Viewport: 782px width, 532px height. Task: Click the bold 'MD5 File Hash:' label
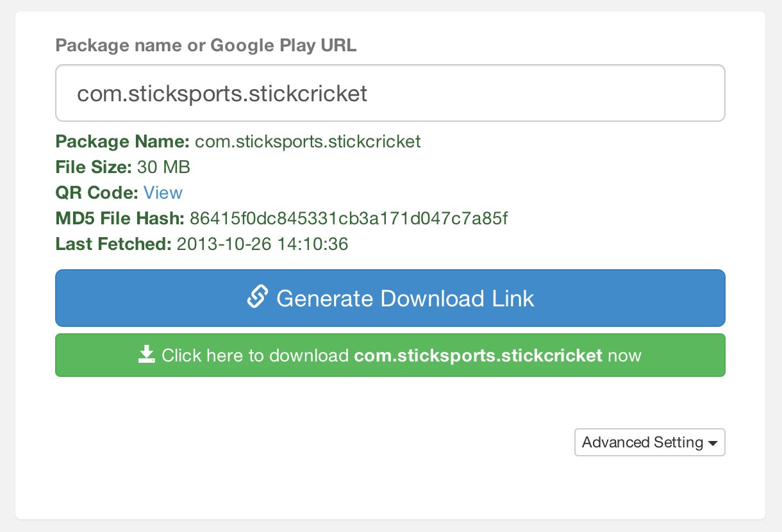[x=120, y=219]
